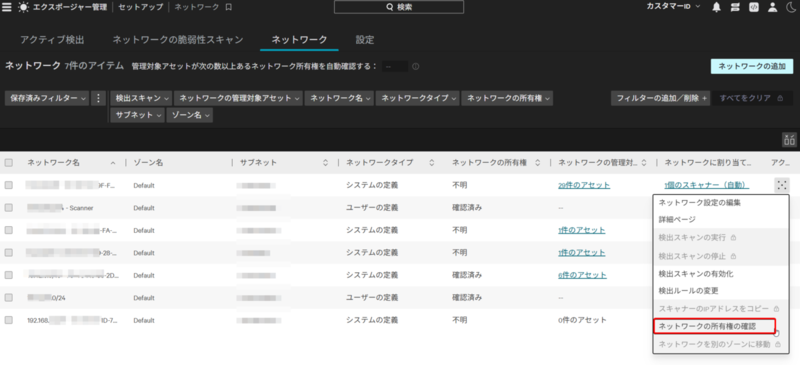
Task: Click フィルターの追加／削除 button
Action: (x=660, y=98)
